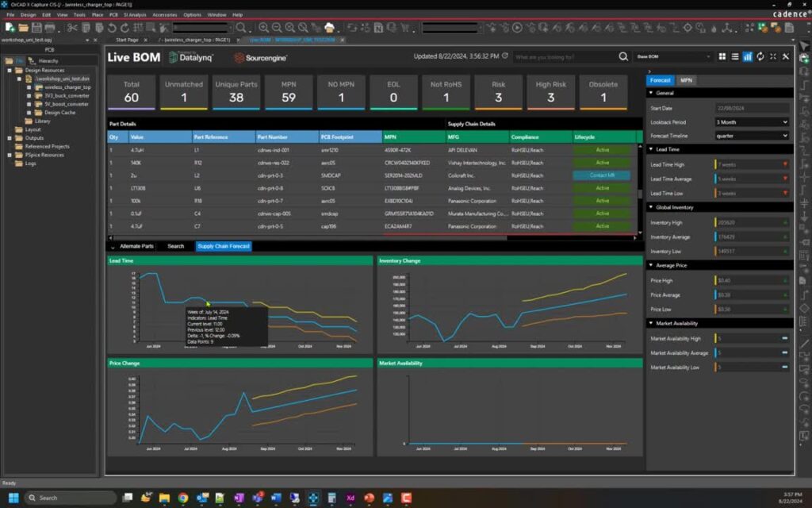Click the Not RoHS summary card
The image size is (812, 508).
(x=446, y=92)
